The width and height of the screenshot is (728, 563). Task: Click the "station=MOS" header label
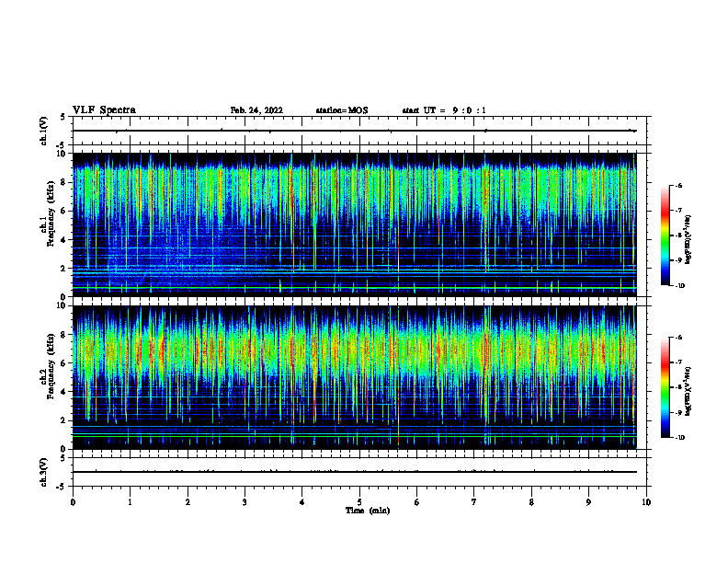[342, 110]
